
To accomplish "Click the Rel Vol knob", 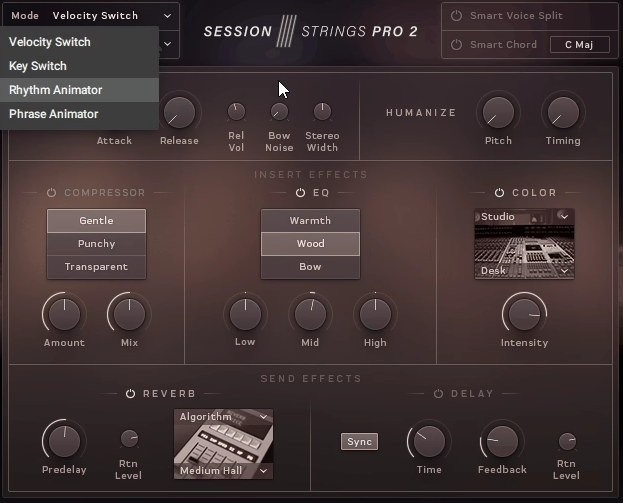I will (x=236, y=112).
